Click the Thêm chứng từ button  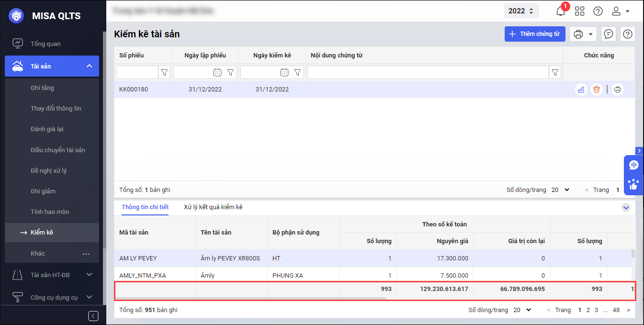click(x=535, y=34)
